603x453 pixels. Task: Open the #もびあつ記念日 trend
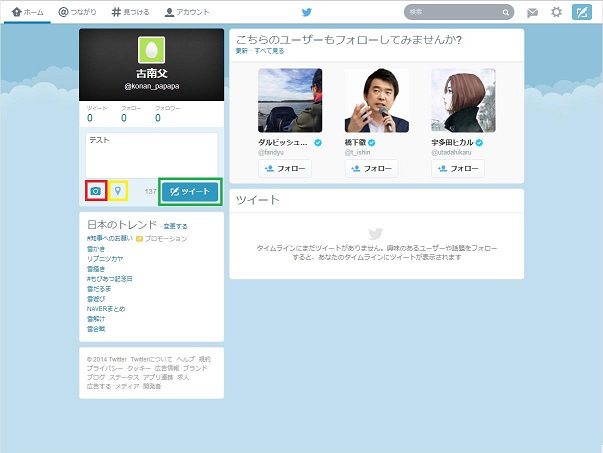110,279
